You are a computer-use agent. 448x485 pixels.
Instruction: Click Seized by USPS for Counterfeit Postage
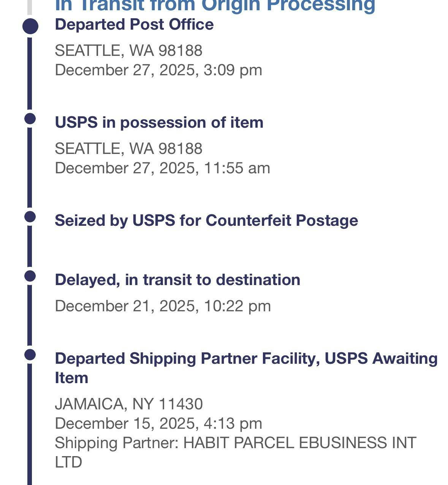(x=206, y=220)
